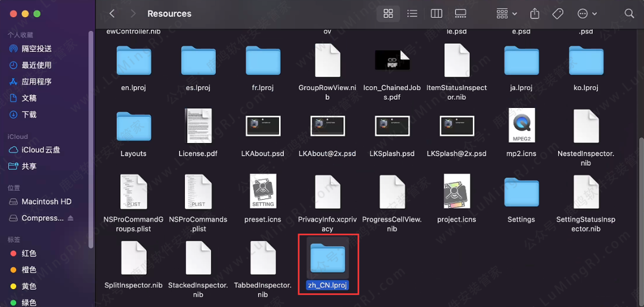
Task: Click the License.pdf document
Action: coord(198,126)
